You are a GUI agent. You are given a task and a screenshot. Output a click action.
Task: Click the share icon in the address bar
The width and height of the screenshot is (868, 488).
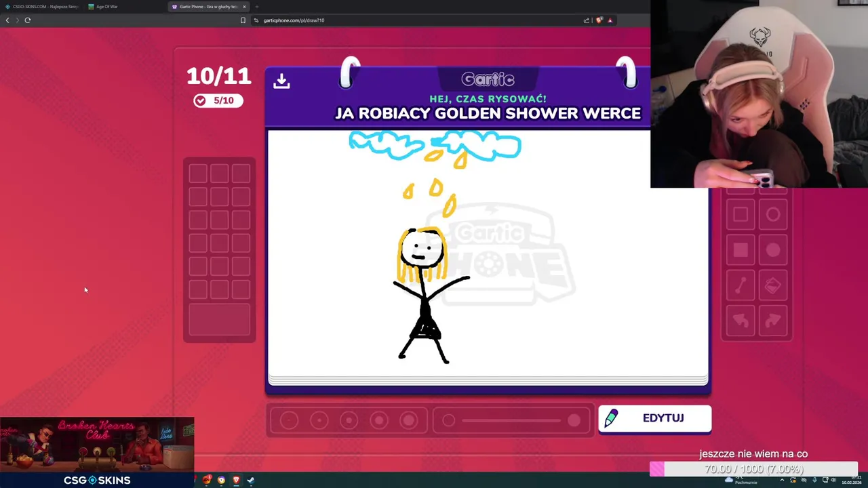[587, 20]
